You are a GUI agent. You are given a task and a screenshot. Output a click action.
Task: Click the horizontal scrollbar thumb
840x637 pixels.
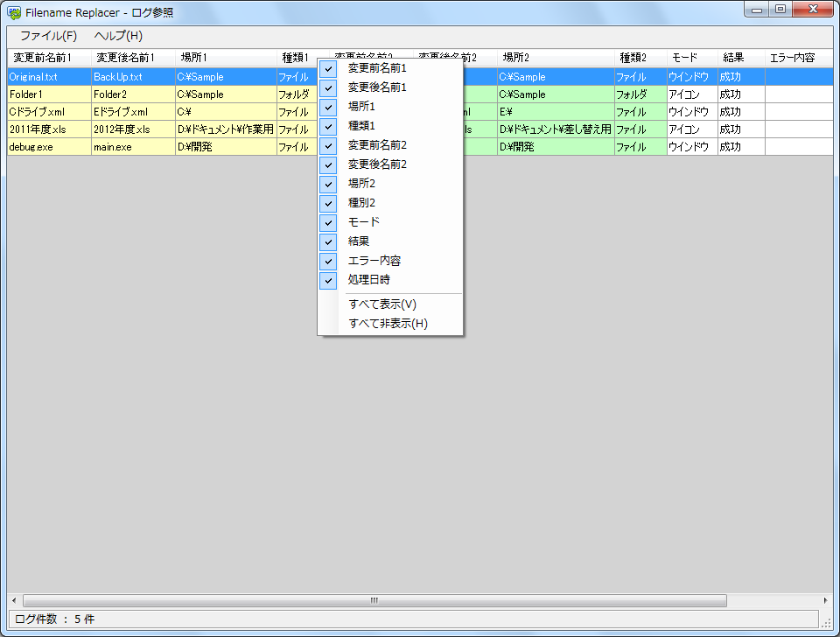tap(374, 600)
